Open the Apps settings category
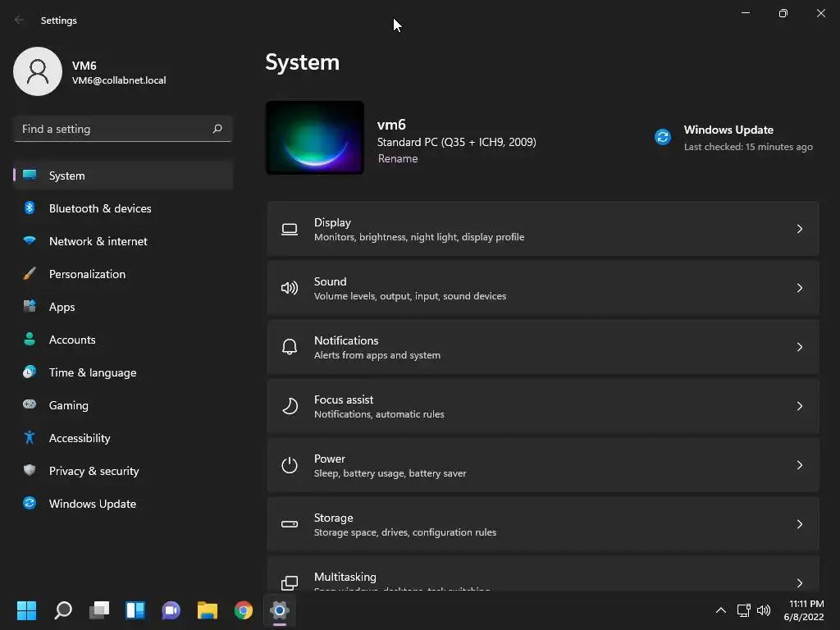840x630 pixels. coord(123,307)
